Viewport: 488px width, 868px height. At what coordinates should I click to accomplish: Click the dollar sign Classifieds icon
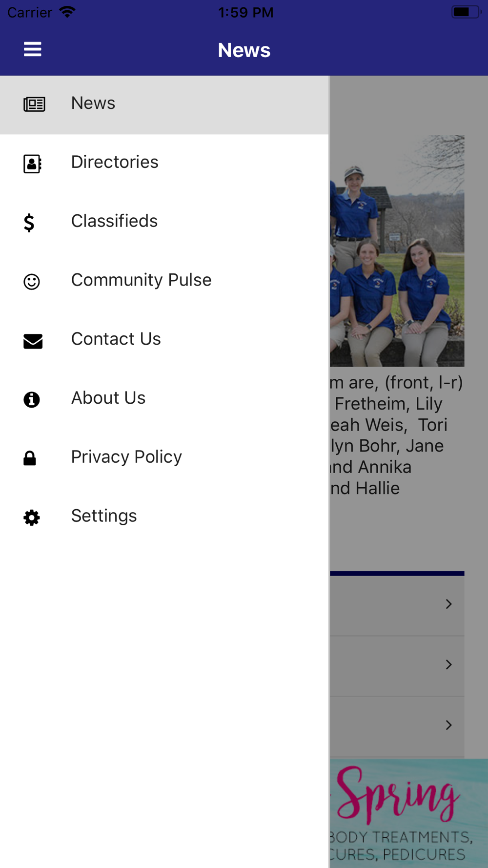pos(29,223)
